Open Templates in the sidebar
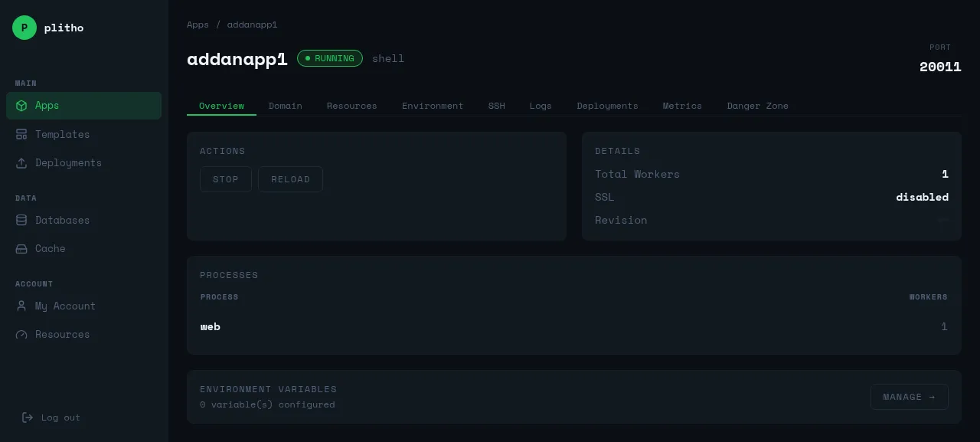This screenshot has height=442, width=980. (x=83, y=134)
